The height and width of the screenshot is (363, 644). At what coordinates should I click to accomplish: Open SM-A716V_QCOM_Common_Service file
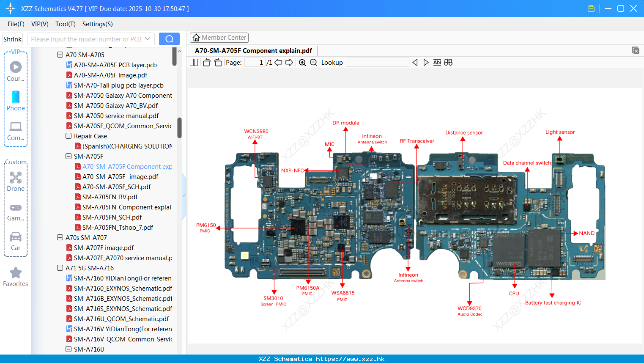(x=119, y=339)
